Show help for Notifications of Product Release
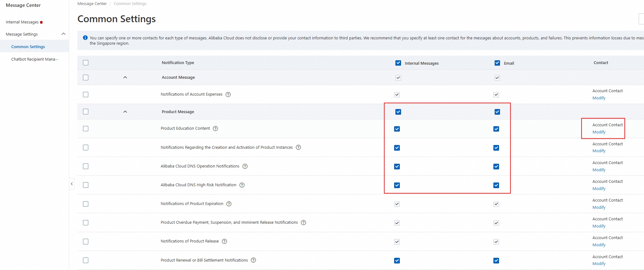This screenshot has width=644, height=270. coord(224,241)
